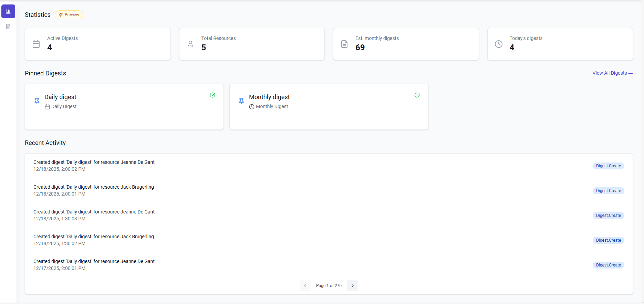Open the Statistics chart sidebar icon
Viewport: 644px width, 304px height.
[8, 11]
